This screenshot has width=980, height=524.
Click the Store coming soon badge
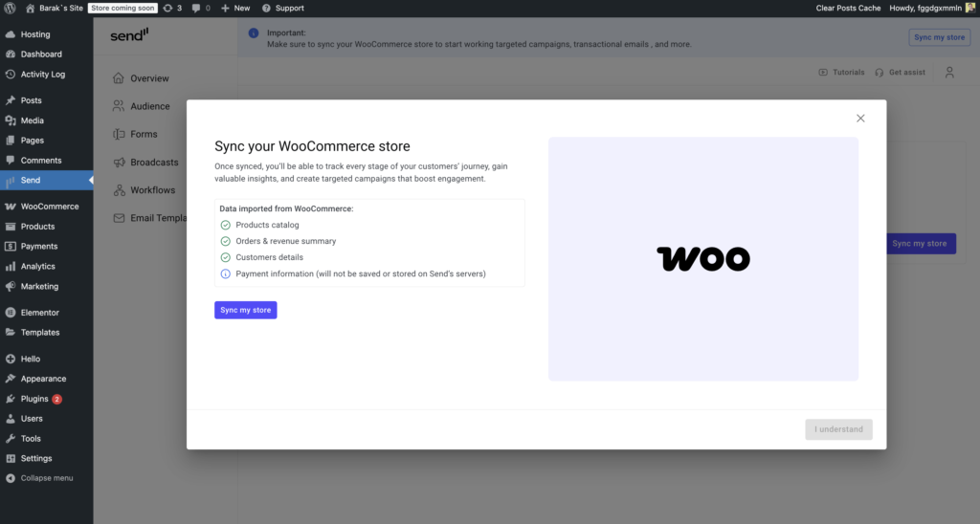[122, 8]
